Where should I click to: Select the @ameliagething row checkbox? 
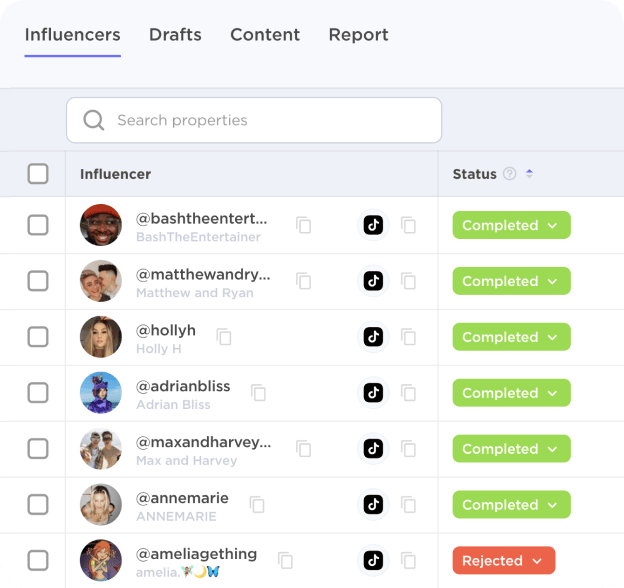[x=38, y=561]
